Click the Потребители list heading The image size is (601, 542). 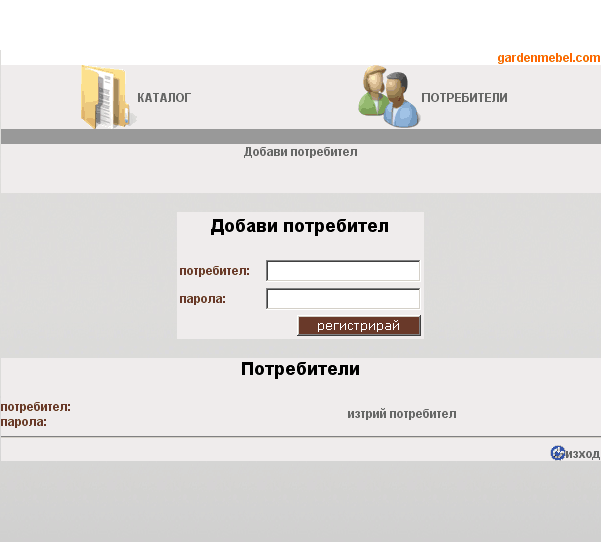pos(300,369)
